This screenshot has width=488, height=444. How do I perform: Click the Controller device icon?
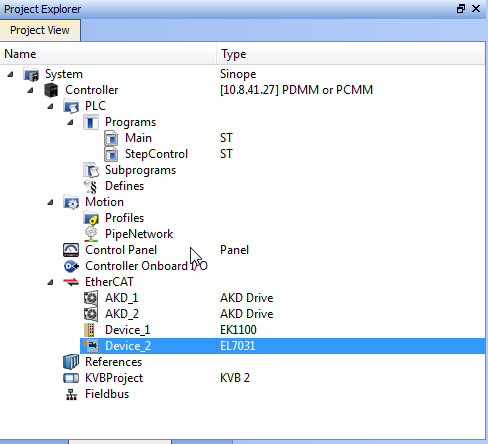pos(51,90)
